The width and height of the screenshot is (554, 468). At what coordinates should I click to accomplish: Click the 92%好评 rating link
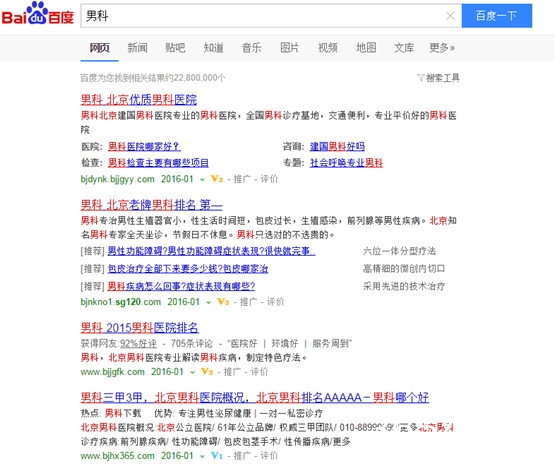coord(138,343)
